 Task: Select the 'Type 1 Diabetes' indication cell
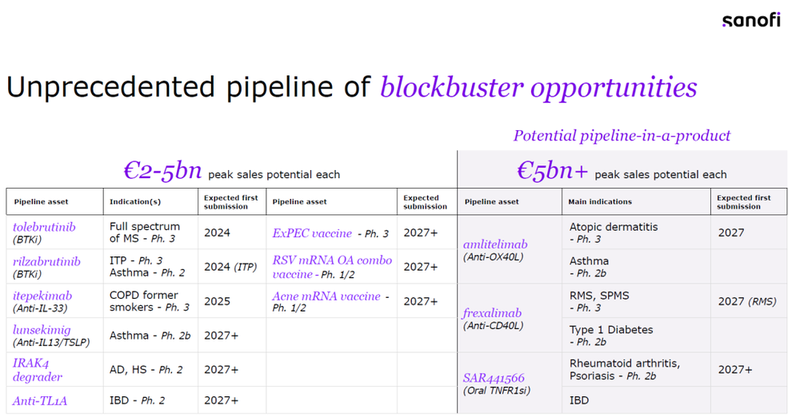tap(612, 329)
